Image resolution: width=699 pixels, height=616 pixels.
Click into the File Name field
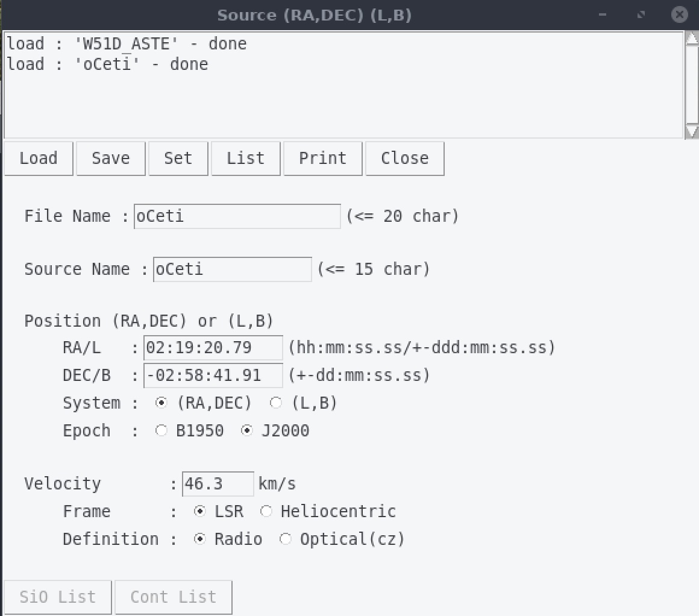237,216
